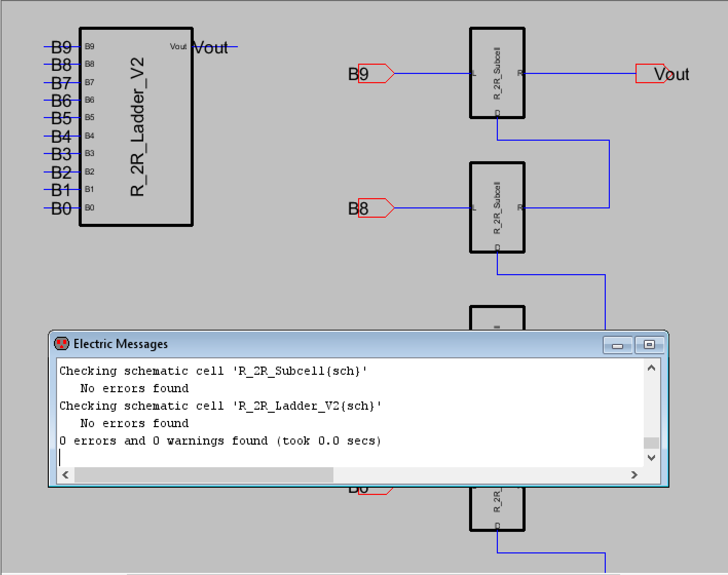Select the R_2R_Ladder_V2 icon block

136,127
